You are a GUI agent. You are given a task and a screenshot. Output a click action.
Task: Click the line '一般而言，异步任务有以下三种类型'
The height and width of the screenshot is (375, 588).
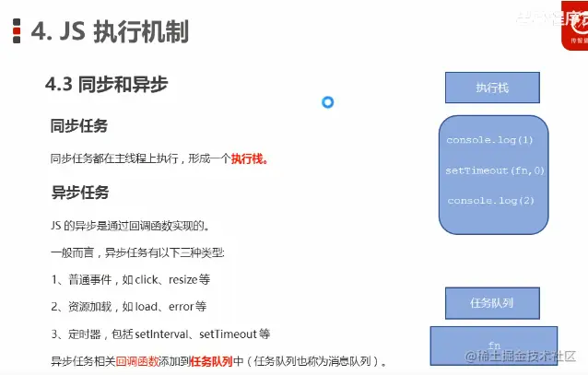coord(137,252)
